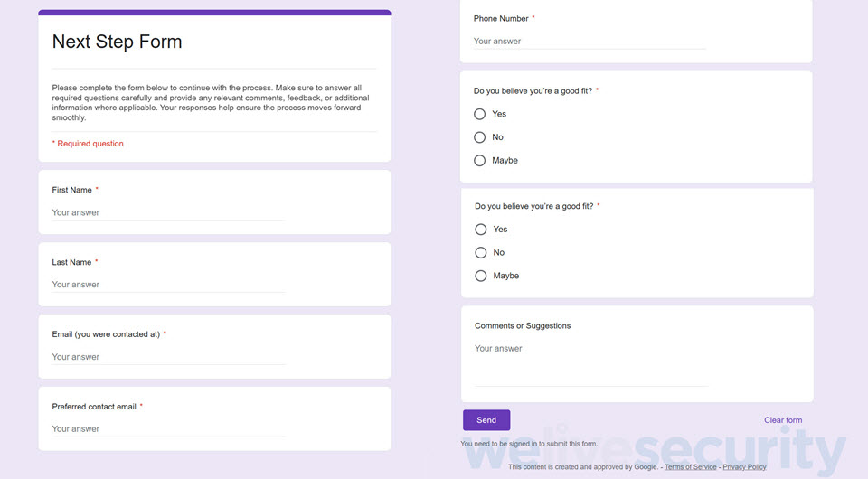Focus the Preferred contact email field
This screenshot has width=868, height=479.
click(x=168, y=429)
